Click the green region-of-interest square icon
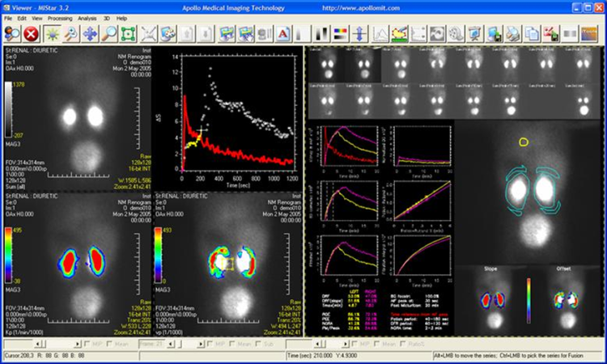 pos(128,33)
